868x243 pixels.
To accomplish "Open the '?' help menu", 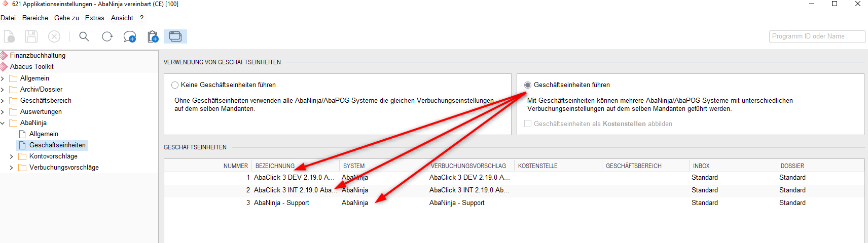I will [141, 18].
